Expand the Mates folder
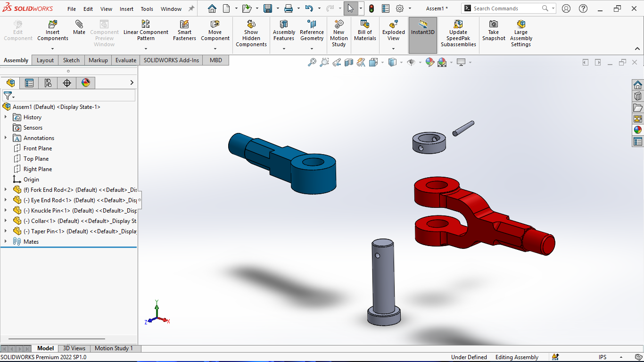Screen dimensions: 644x362 [5, 241]
